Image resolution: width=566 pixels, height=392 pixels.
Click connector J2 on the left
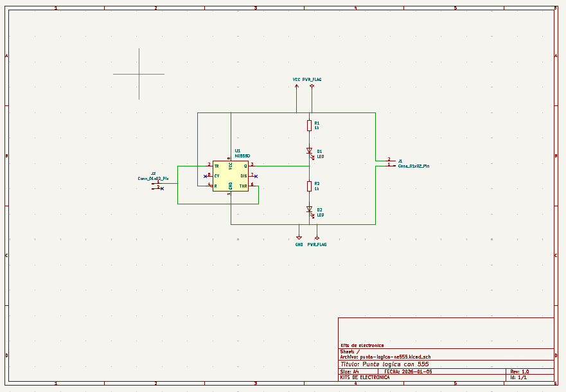[155, 185]
